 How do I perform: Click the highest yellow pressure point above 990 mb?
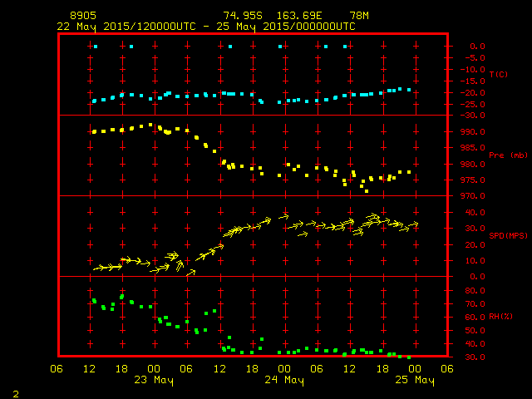pyautogui.click(x=150, y=125)
